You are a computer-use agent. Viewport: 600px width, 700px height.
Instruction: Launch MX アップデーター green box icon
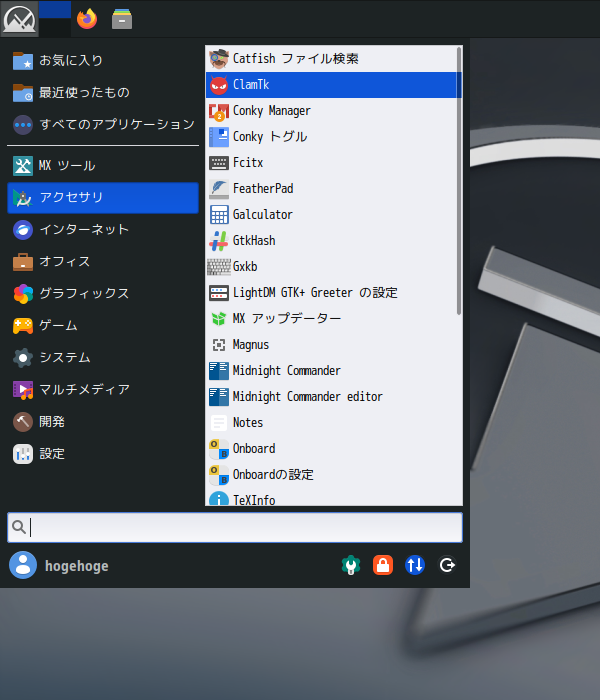(x=219, y=319)
